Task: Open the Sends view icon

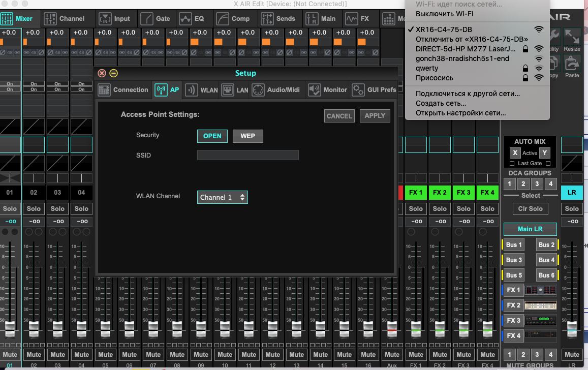Action: pos(267,19)
